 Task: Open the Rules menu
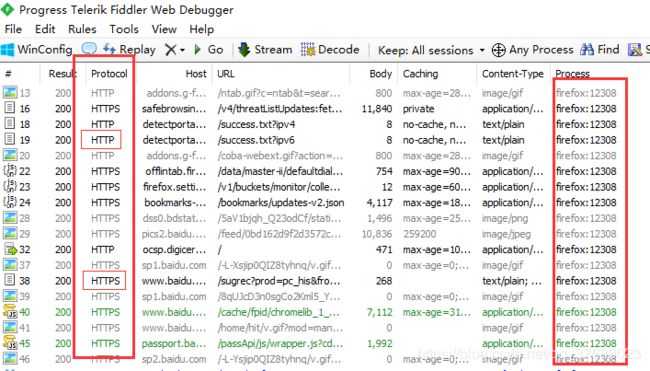[82, 29]
